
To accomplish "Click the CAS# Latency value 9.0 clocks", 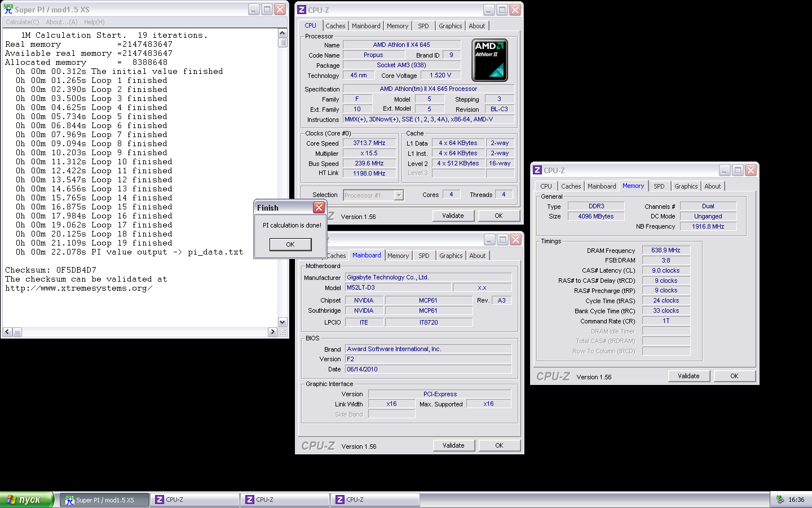I will point(666,270).
